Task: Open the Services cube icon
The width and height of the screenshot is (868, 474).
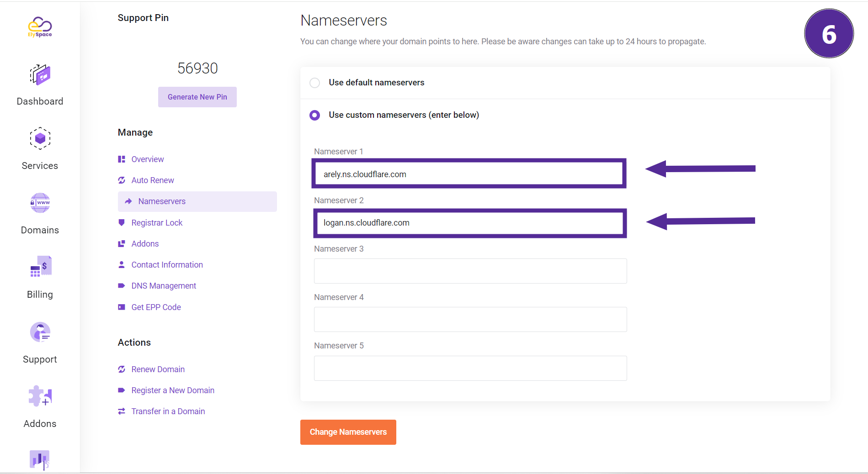Action: (x=40, y=138)
